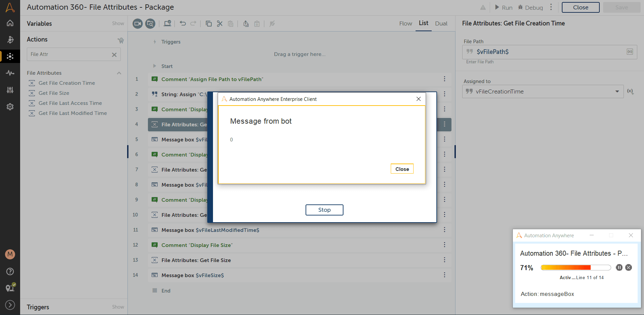Switch to the Dual view tab
Image resolution: width=644 pixels, height=315 pixels.
[x=441, y=23]
